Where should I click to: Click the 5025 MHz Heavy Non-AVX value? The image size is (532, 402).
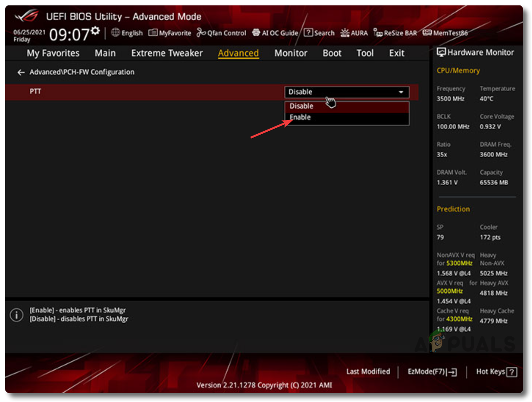click(493, 273)
